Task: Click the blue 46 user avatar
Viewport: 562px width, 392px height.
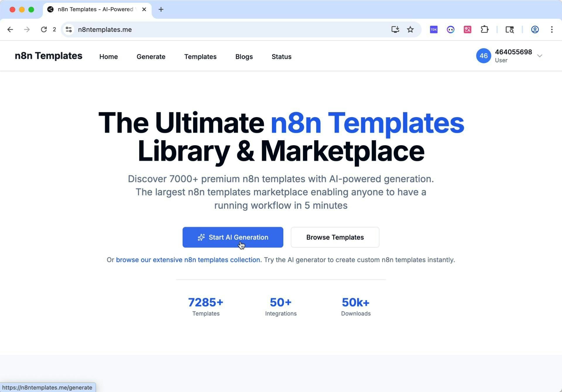Action: pyautogui.click(x=483, y=56)
